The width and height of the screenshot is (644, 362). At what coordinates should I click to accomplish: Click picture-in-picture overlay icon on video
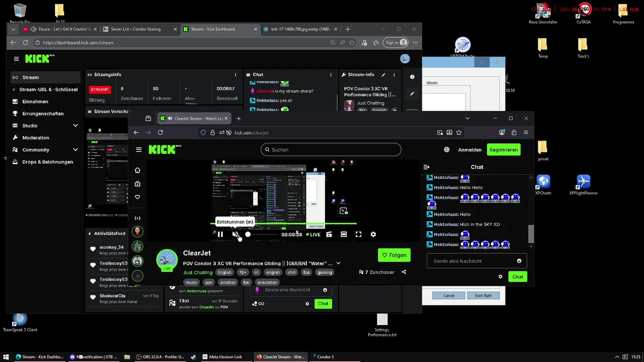343,211
